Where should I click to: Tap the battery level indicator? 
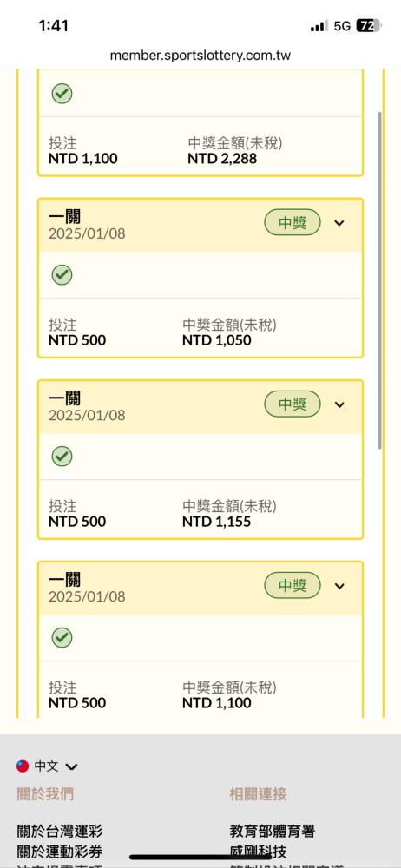click(x=369, y=26)
